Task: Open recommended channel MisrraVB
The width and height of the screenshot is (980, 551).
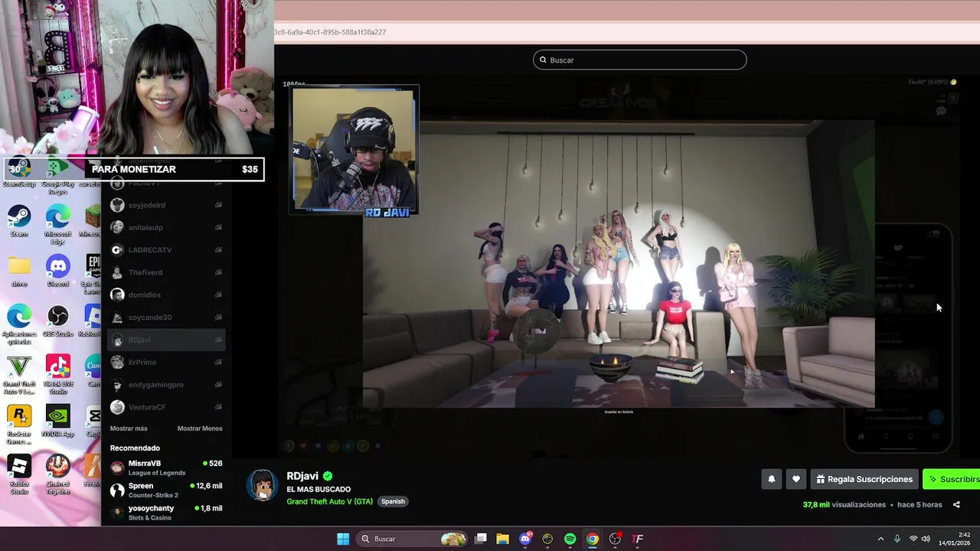Action: [x=167, y=468]
